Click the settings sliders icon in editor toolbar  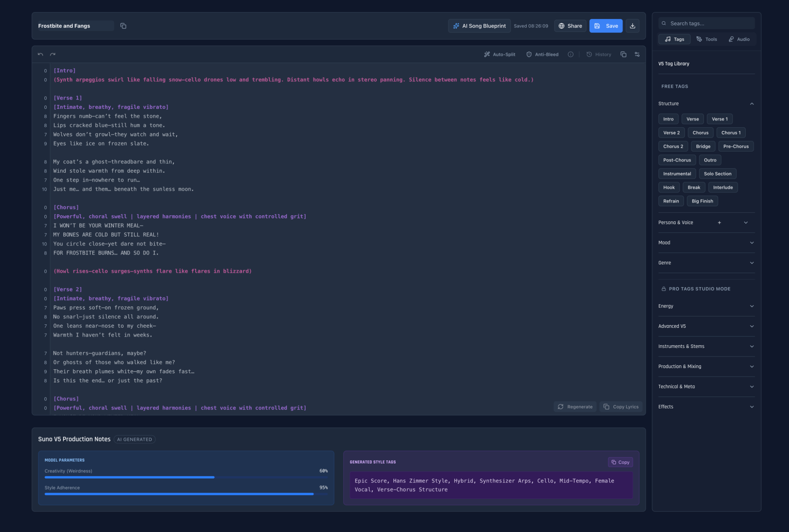pos(637,54)
